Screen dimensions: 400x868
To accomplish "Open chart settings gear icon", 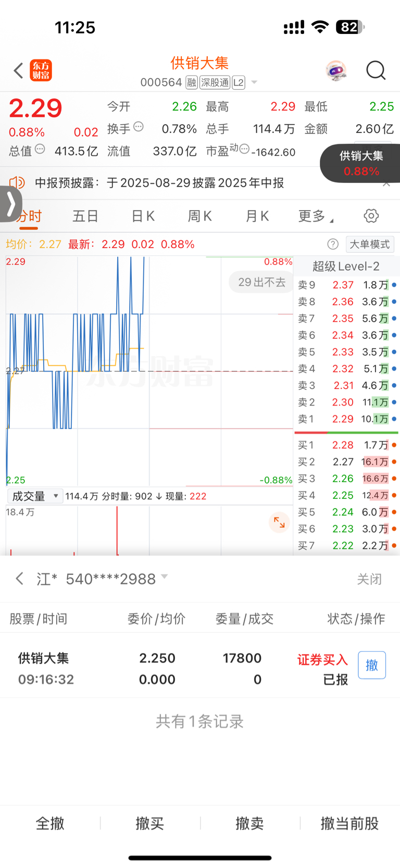I will pyautogui.click(x=371, y=216).
